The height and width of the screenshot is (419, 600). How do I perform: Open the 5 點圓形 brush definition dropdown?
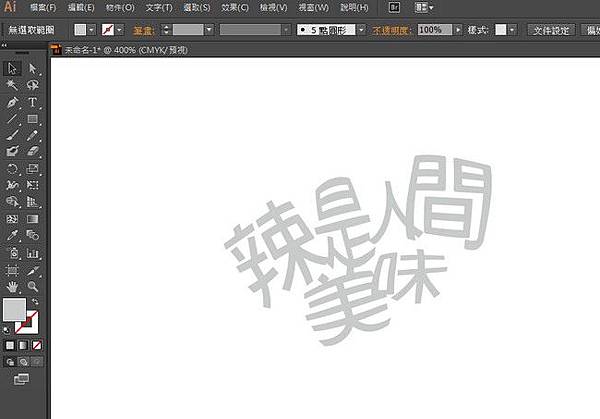point(362,30)
